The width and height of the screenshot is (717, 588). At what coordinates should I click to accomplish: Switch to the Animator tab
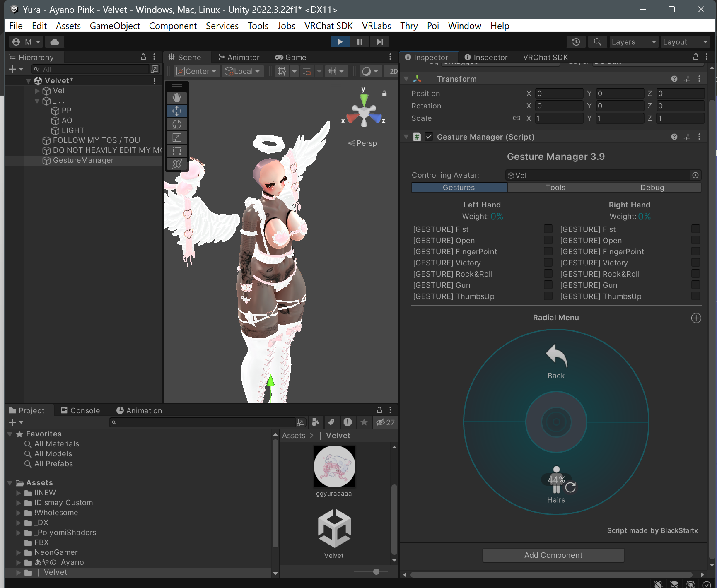[x=239, y=57]
